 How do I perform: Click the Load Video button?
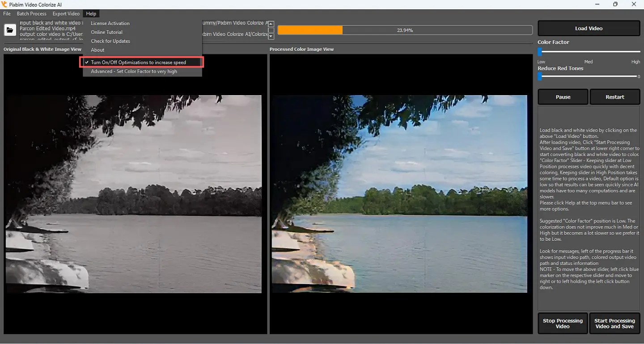[x=589, y=28]
